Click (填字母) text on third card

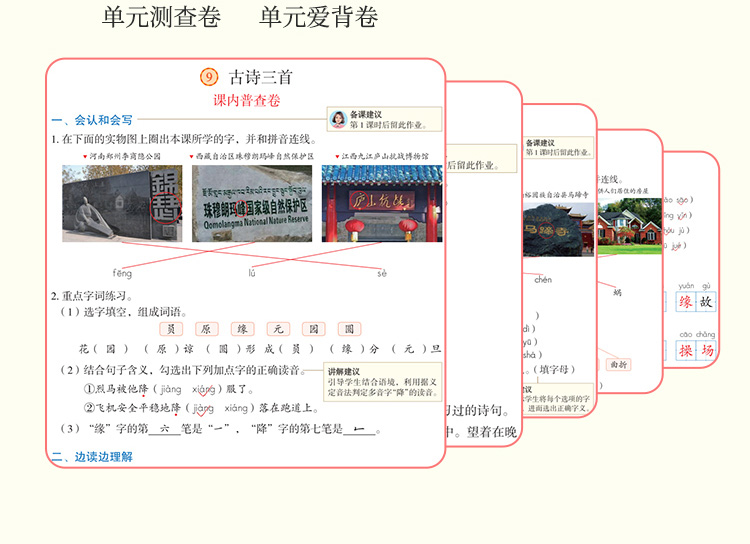tap(554, 369)
